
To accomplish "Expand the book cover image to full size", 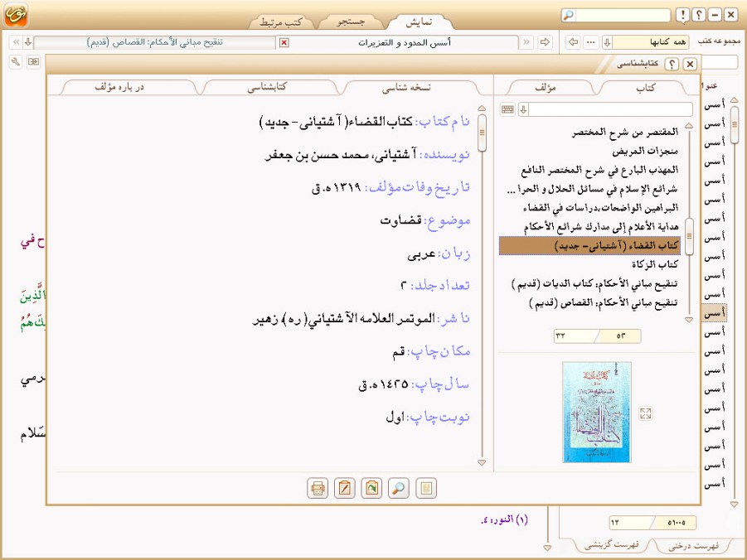I will (x=646, y=413).
